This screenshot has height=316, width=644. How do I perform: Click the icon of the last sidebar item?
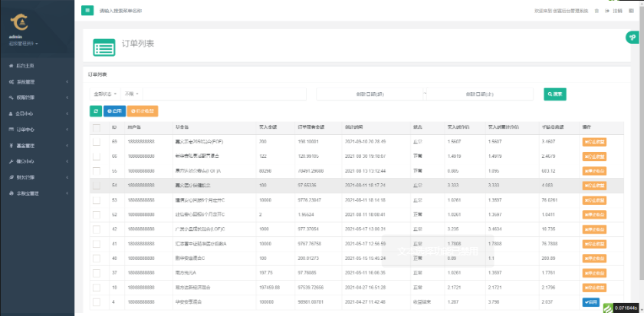point(11,193)
